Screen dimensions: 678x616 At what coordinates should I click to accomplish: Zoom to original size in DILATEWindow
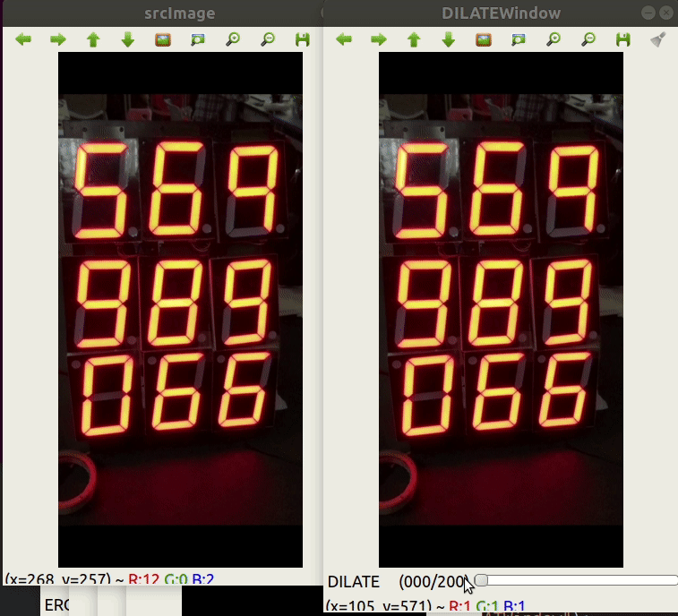[484, 39]
